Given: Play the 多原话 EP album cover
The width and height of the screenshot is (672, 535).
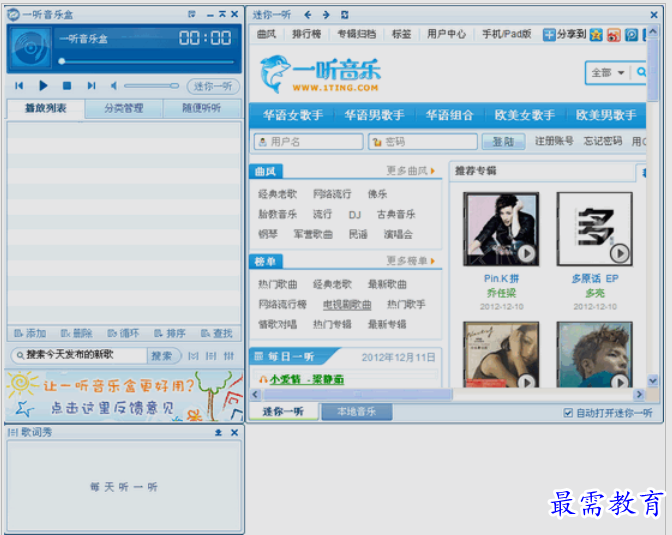Looking at the screenshot, I should 594,228.
